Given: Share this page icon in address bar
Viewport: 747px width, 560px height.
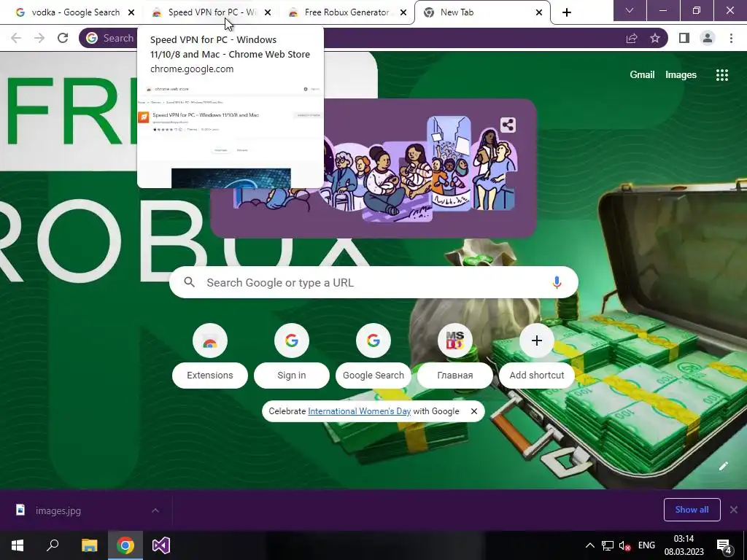Looking at the screenshot, I should click(632, 38).
